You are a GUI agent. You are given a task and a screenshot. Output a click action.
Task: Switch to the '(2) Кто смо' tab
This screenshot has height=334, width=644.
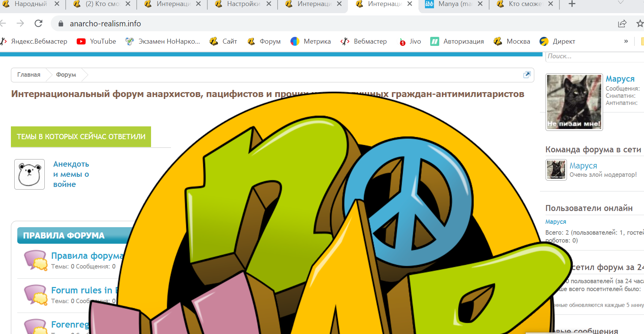(101, 4)
